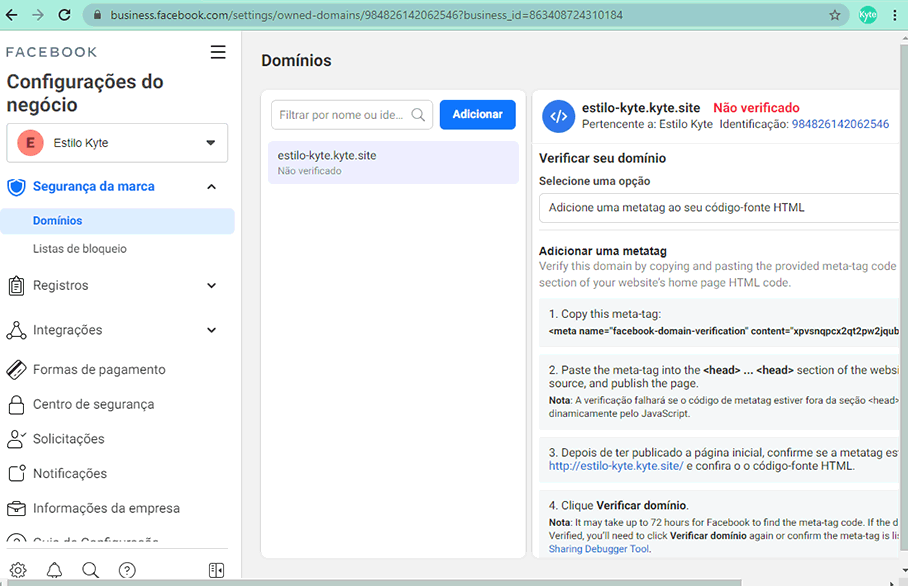This screenshot has width=908, height=586.
Task: Open Centro de segurança menu item
Action: pos(93,404)
